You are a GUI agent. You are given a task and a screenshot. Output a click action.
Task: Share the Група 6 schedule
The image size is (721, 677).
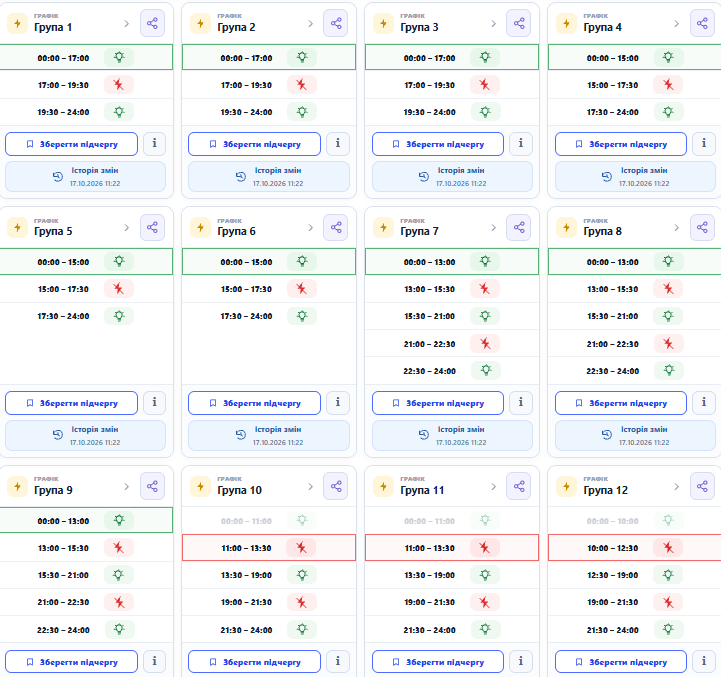click(x=336, y=228)
